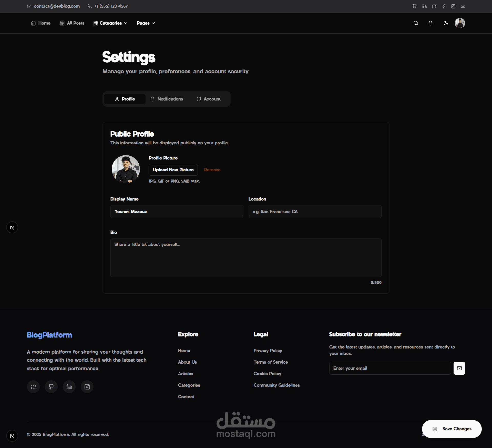Click the LinkedIn icon in footer
The width and height of the screenshot is (492, 448).
[69, 387]
